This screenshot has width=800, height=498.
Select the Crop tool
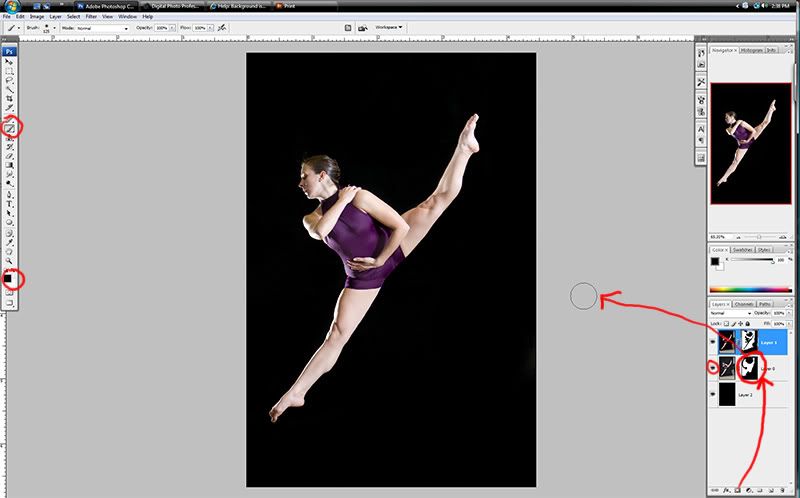[10, 99]
